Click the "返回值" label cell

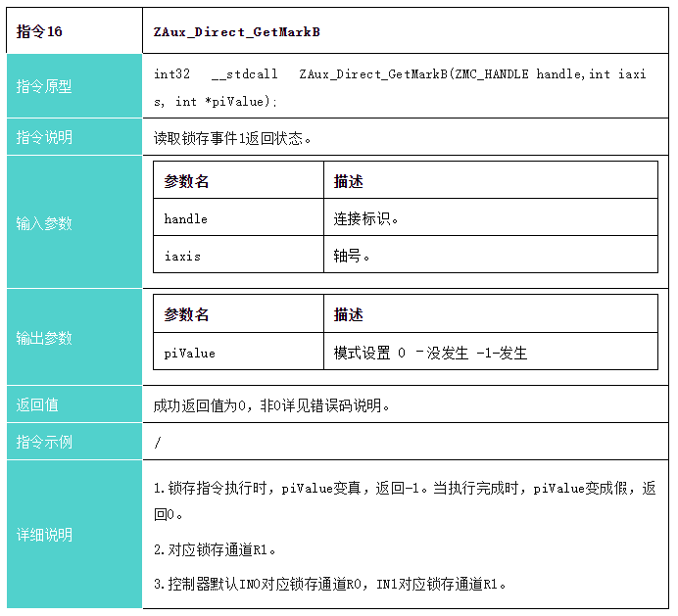coord(74,404)
